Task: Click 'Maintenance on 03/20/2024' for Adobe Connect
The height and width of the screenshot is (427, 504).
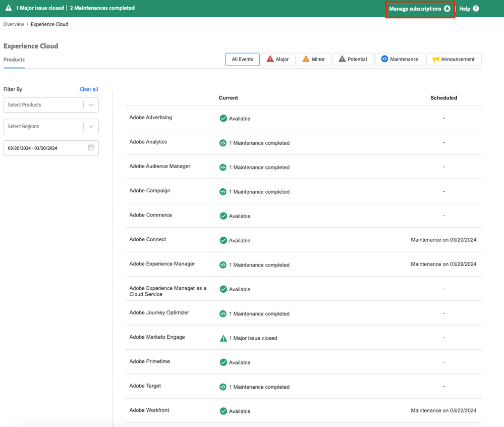Action: click(443, 240)
